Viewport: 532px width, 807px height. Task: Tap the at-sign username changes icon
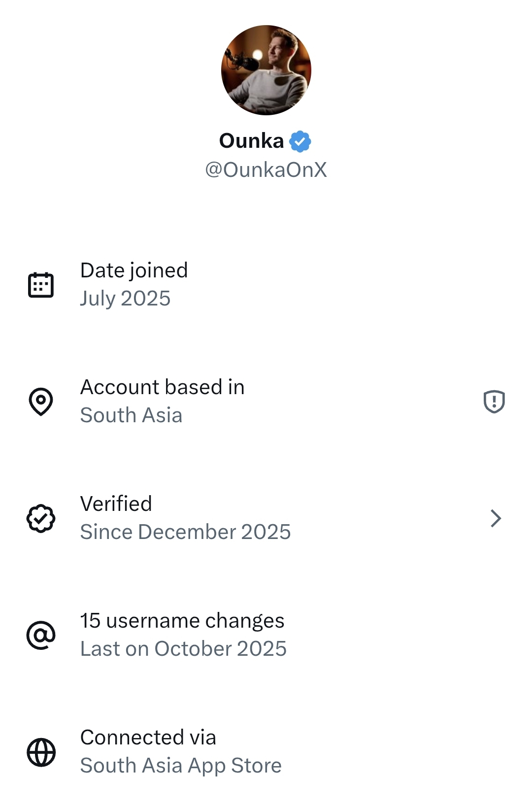point(41,635)
